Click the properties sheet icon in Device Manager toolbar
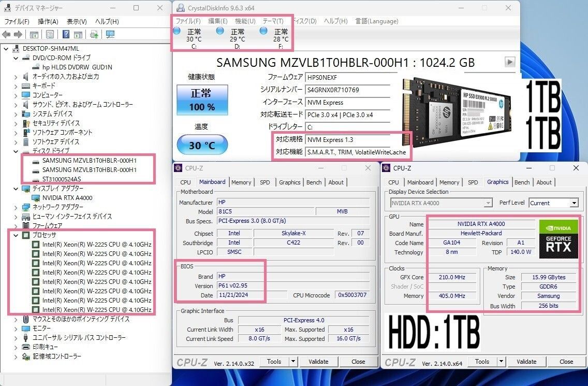Viewport: 588px width, 386px height. point(50,35)
